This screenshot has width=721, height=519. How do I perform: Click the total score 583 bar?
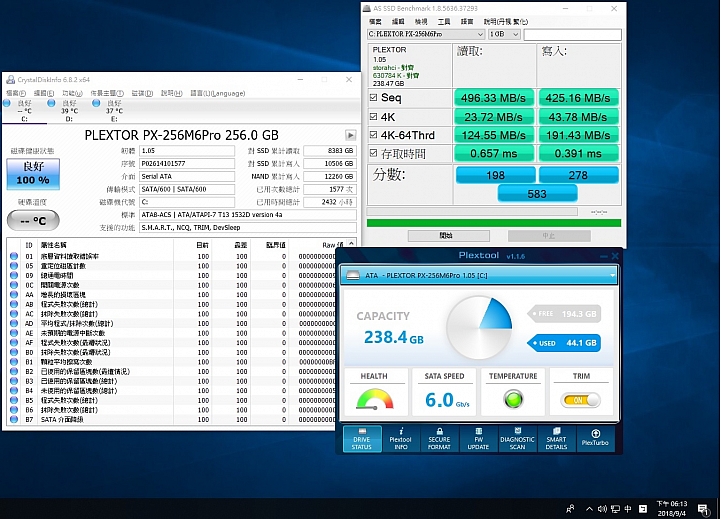click(x=537, y=194)
